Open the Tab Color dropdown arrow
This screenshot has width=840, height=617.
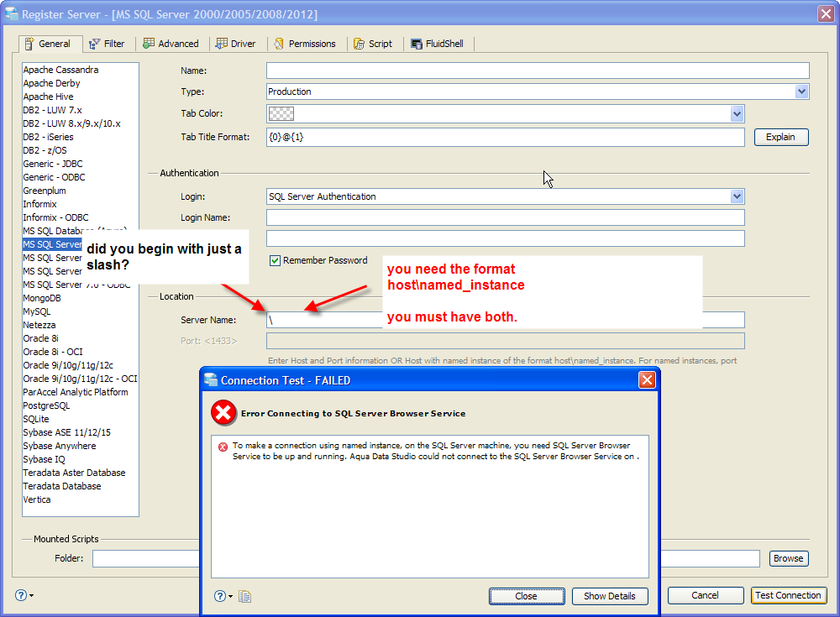pyautogui.click(x=737, y=113)
